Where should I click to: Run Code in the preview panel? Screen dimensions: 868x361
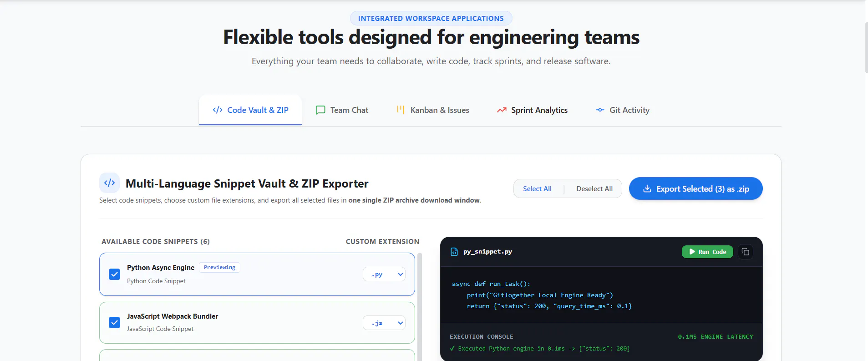(707, 252)
